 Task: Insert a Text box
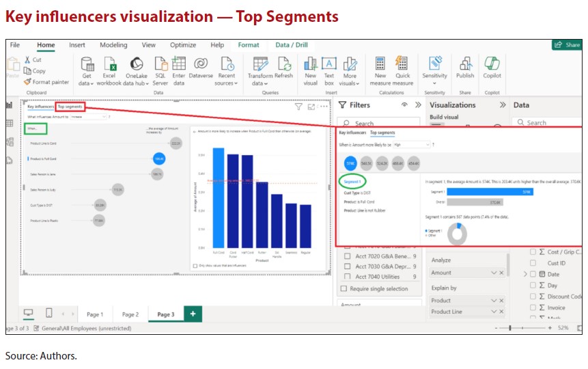click(x=329, y=64)
